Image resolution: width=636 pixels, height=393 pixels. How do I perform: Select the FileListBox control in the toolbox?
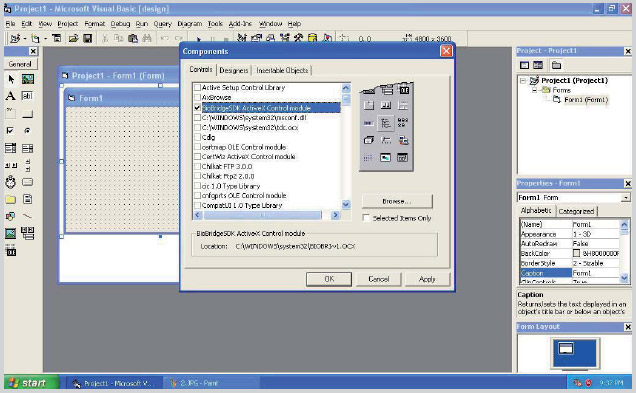click(28, 199)
